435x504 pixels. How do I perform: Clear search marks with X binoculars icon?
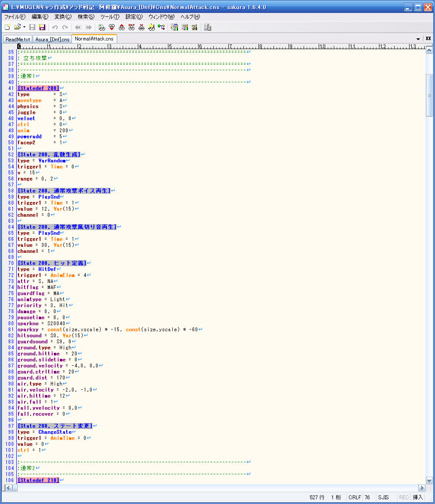[141, 27]
